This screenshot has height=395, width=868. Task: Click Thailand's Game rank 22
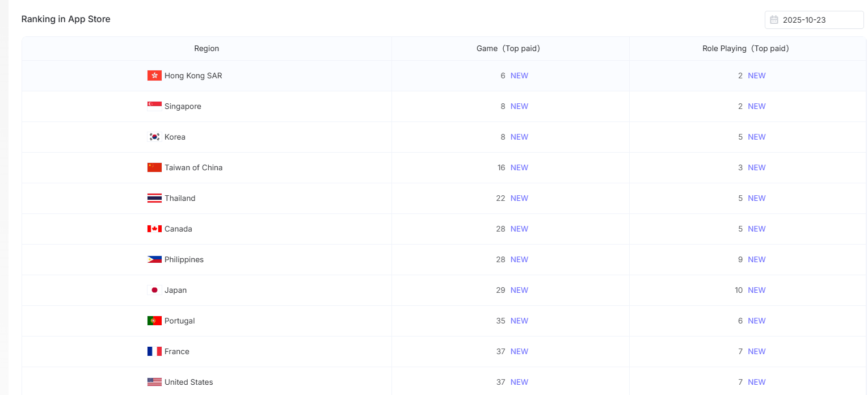(x=500, y=198)
